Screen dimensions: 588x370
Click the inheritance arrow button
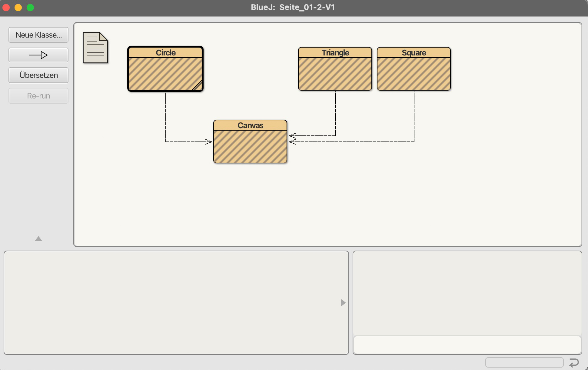click(x=38, y=55)
